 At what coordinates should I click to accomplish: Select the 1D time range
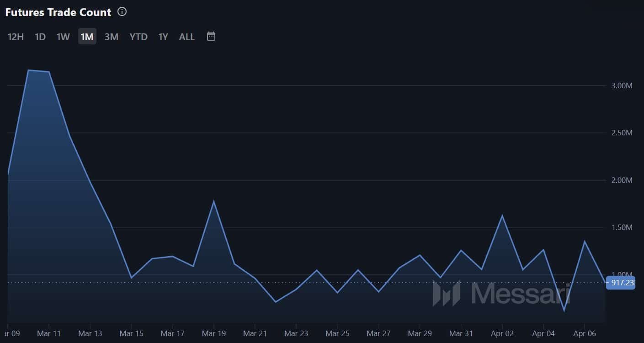click(x=40, y=37)
